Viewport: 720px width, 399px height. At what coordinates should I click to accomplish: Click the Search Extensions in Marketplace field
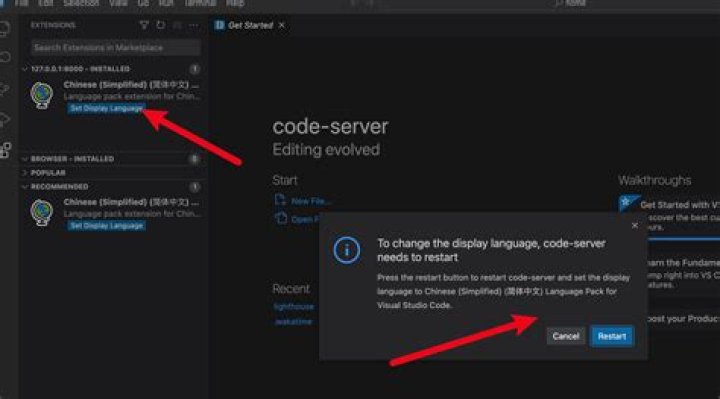[116, 48]
